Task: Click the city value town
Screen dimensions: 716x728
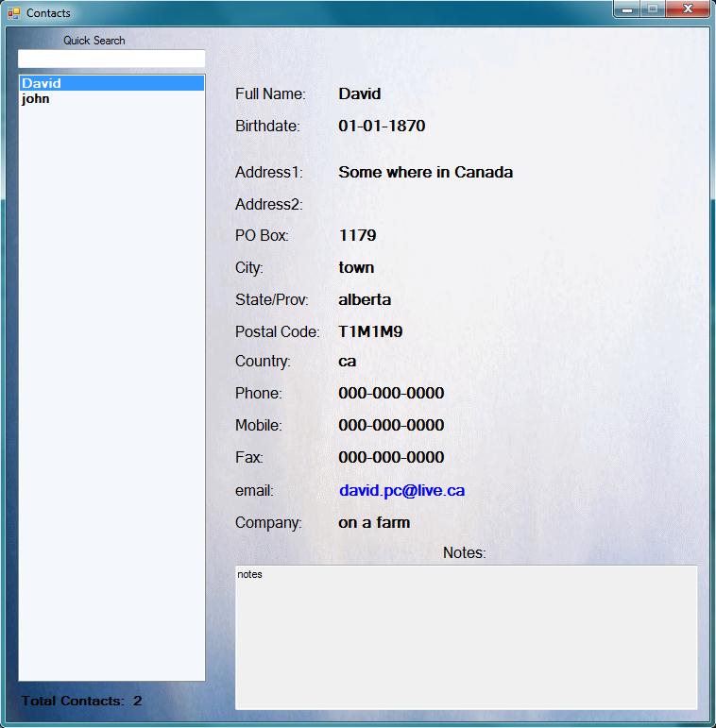Action: [356, 267]
